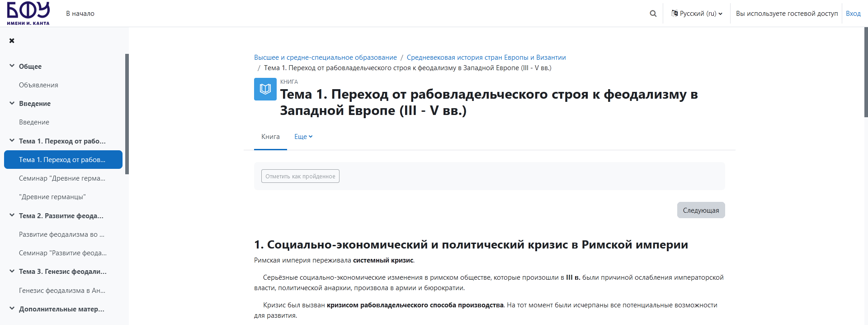The height and width of the screenshot is (325, 868).
Task: Open the Русский (ru) language dropdown
Action: tap(697, 14)
